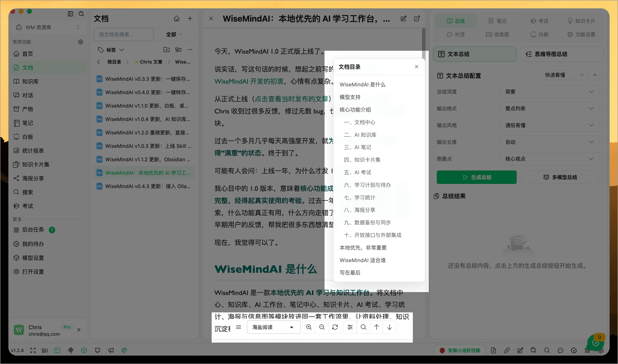
Task: Open floating green todo button
Action: (596, 342)
